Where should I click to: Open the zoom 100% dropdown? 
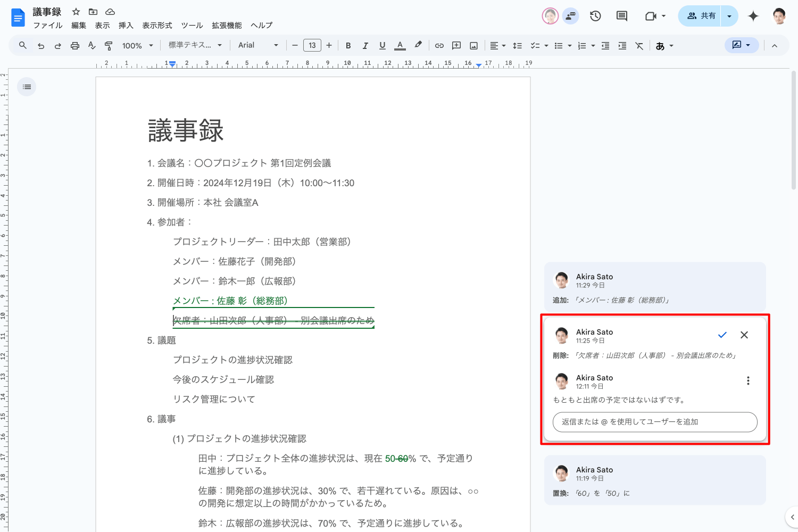[x=137, y=46]
